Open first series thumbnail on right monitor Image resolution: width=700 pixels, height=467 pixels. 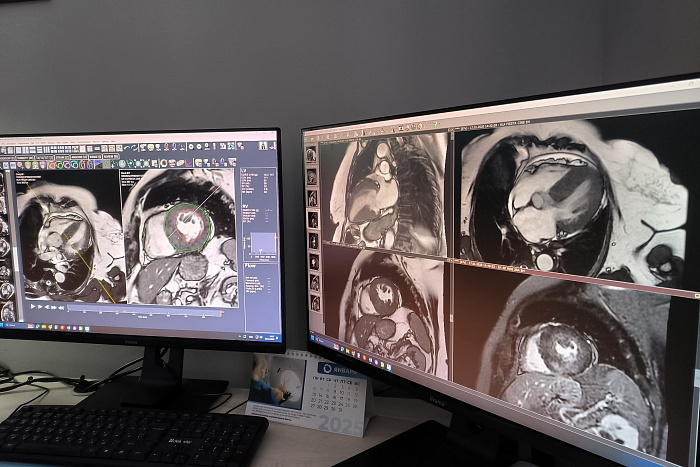[x=311, y=155]
